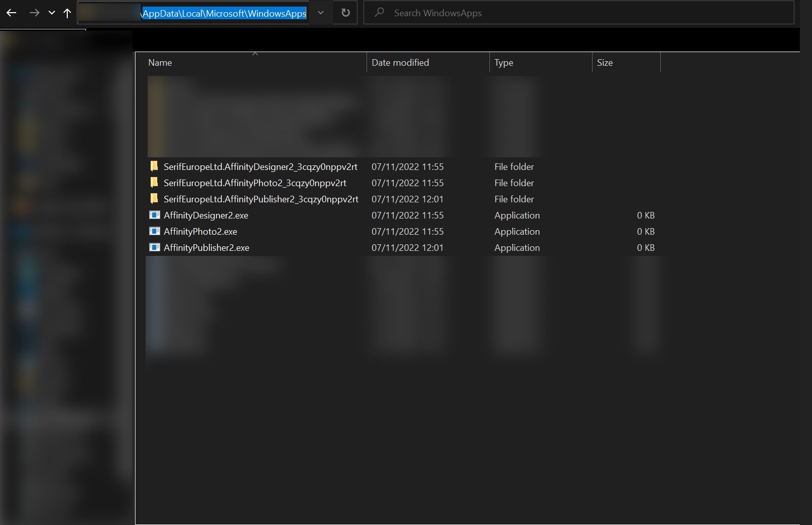This screenshot has height=525, width=812.
Task: Select the AffinityPublisher2.exe file name
Action: pos(206,247)
